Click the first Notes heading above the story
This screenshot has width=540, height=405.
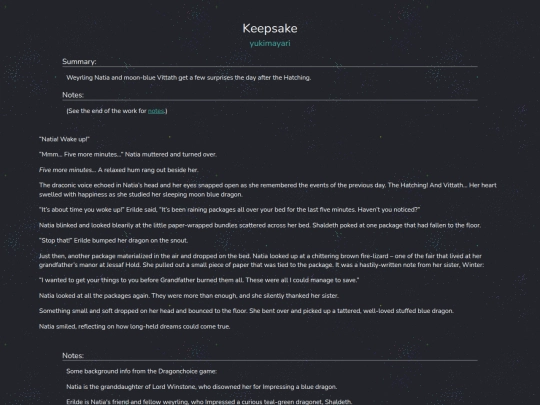[x=73, y=95]
